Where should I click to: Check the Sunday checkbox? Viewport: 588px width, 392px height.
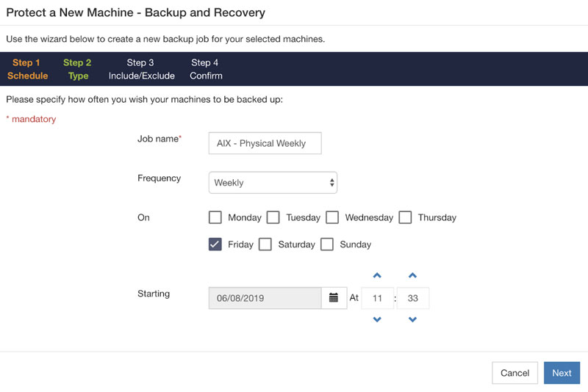point(327,244)
